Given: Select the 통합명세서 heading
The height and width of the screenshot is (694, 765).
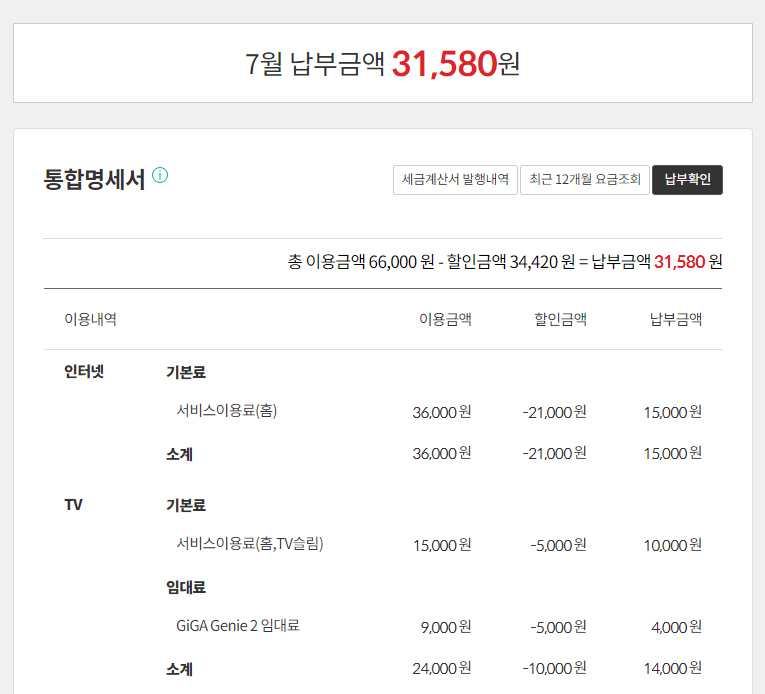Looking at the screenshot, I should (x=94, y=180).
